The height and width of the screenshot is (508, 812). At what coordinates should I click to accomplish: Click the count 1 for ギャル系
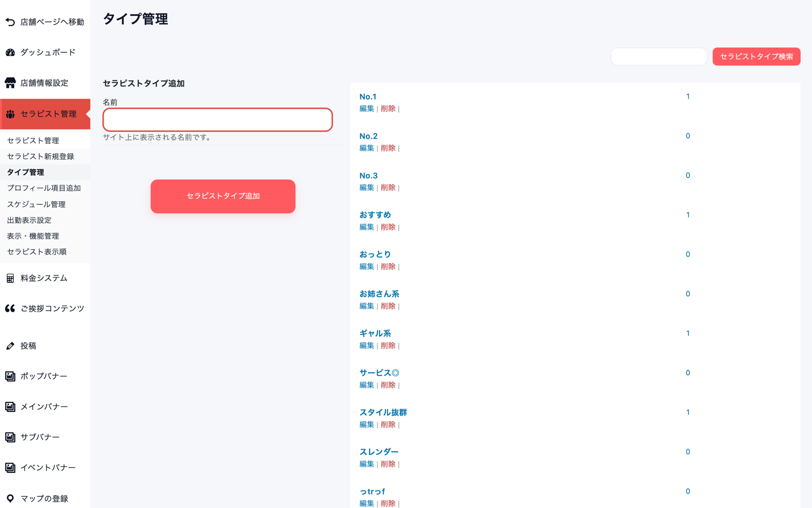point(688,334)
